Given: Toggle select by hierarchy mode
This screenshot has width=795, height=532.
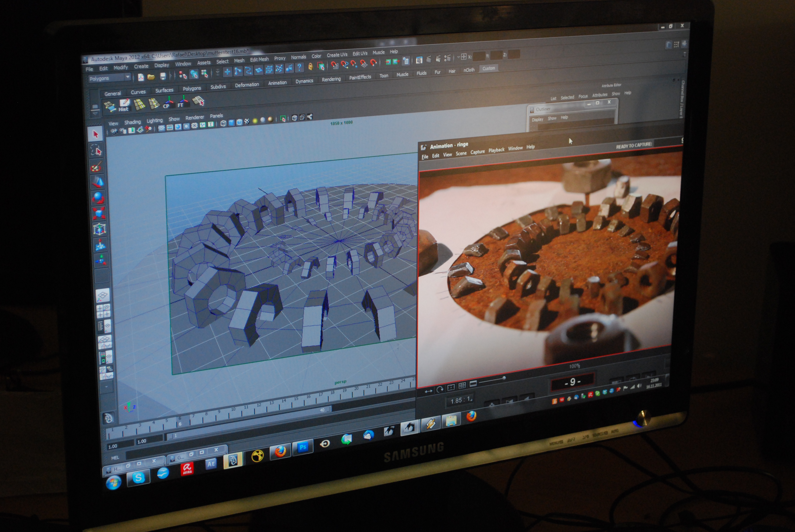Looking at the screenshot, I should (183, 75).
